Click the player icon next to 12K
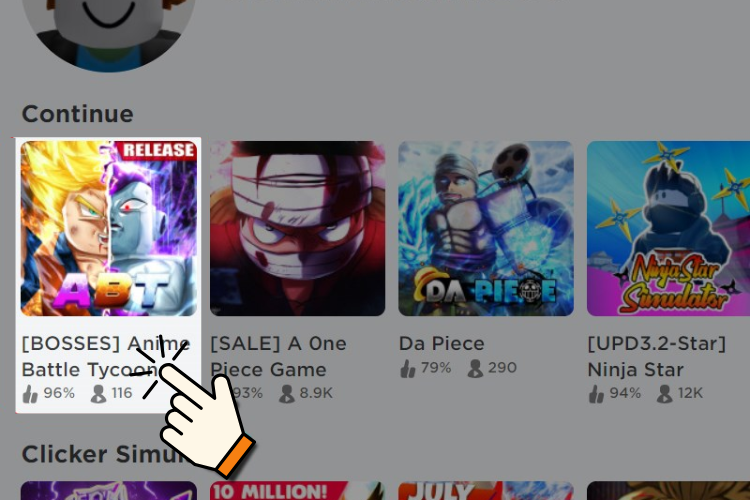The height and width of the screenshot is (500, 750). pos(664,394)
